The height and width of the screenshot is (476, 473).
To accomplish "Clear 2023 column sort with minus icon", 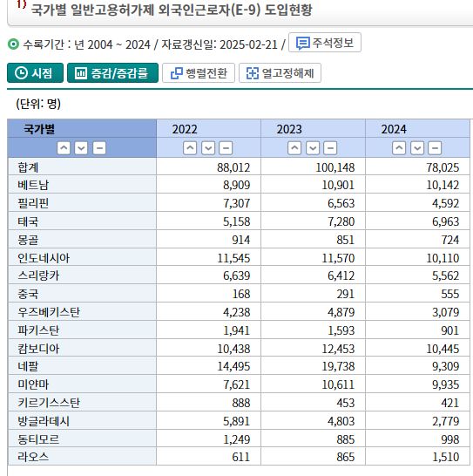I will (x=330, y=148).
